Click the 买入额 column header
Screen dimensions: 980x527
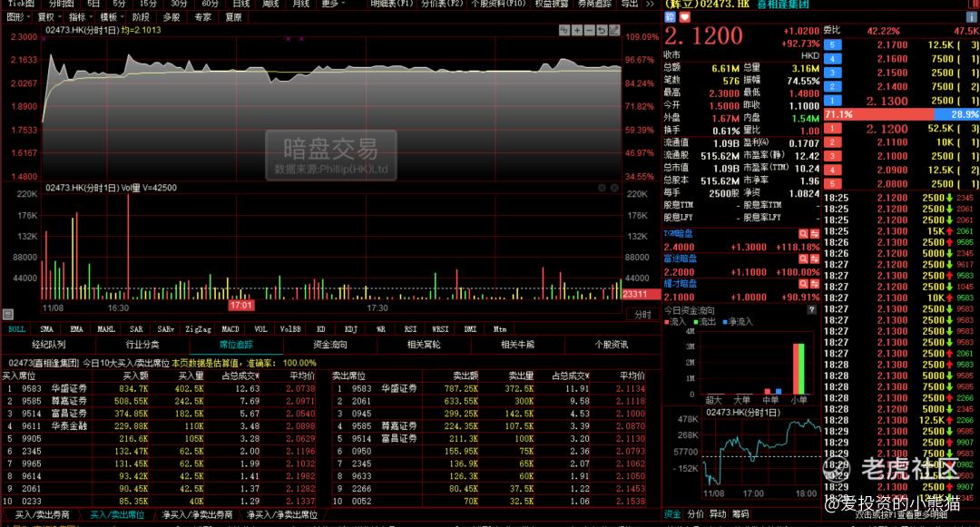(x=135, y=376)
